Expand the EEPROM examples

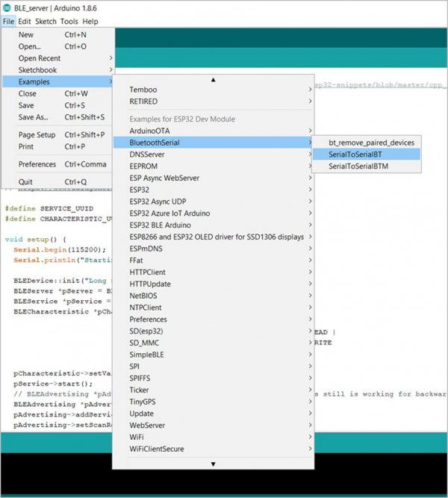(x=214, y=166)
